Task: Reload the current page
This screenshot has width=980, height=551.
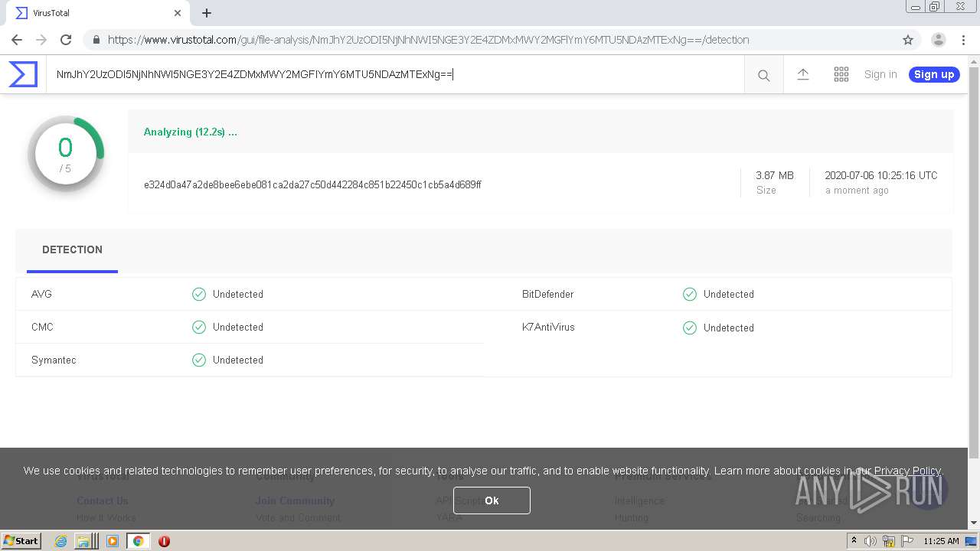Action: coord(66,40)
